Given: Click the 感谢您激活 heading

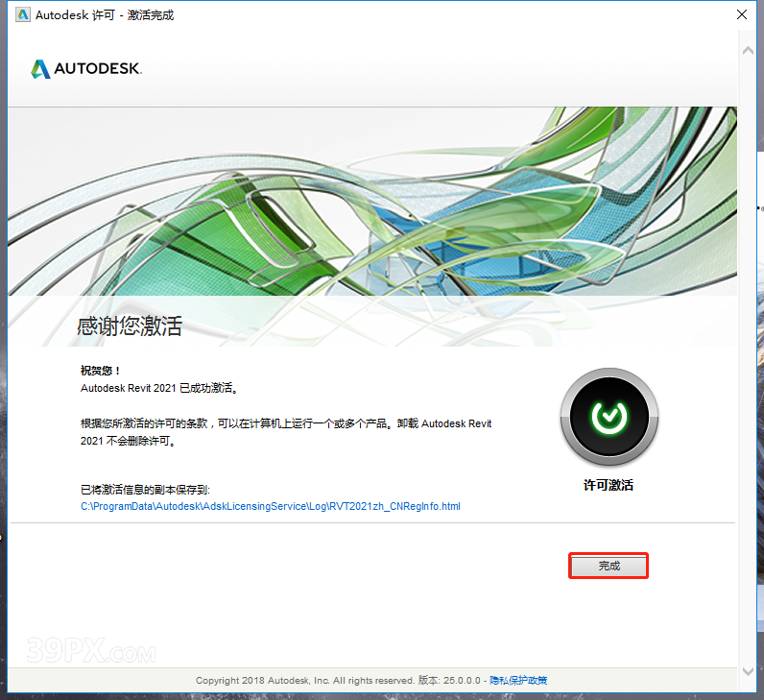Looking at the screenshot, I should (x=130, y=326).
